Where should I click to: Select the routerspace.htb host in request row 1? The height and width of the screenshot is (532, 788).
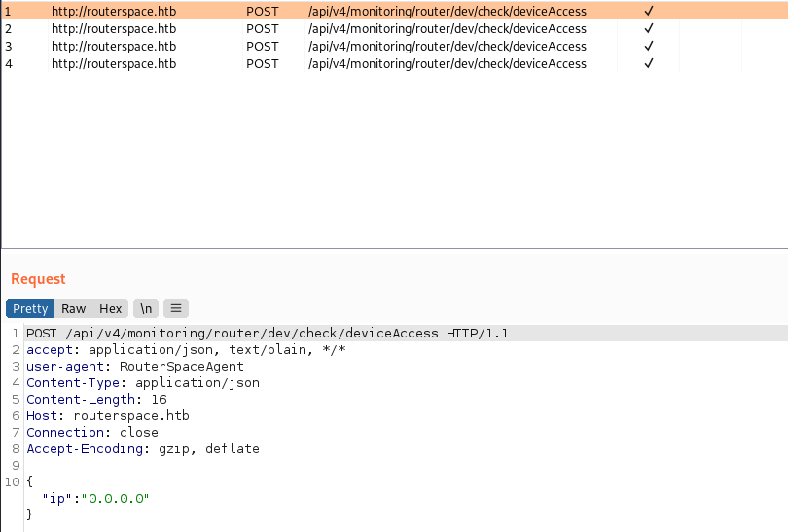click(x=114, y=11)
